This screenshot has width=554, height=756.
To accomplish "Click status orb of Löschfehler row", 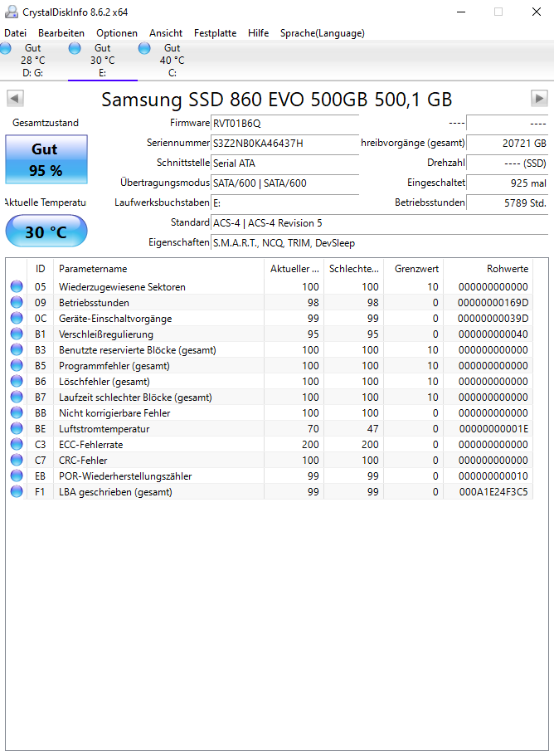I will (17, 382).
